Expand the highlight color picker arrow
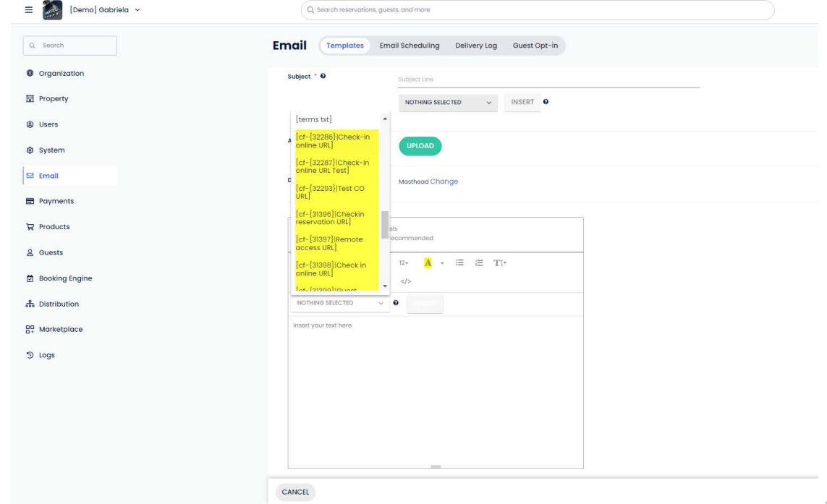827x504 pixels. click(442, 263)
